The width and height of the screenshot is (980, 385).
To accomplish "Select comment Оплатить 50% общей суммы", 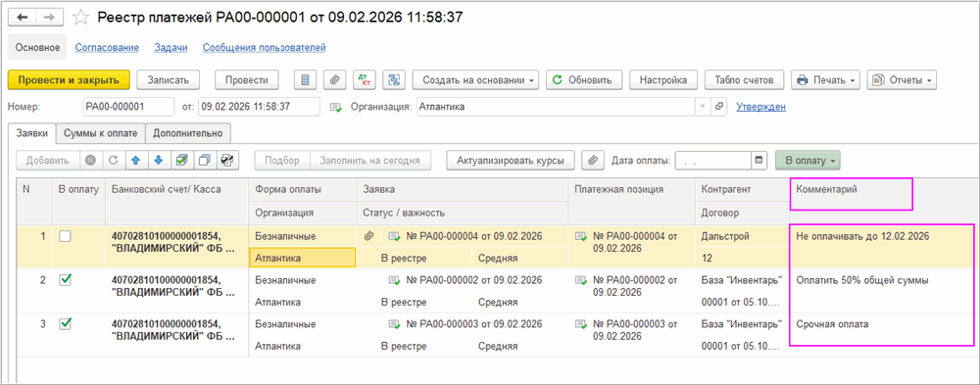I will [x=861, y=280].
